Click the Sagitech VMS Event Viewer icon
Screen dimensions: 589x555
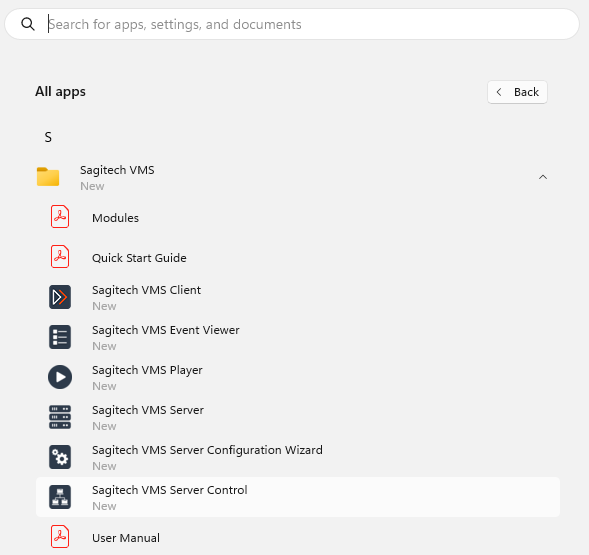click(x=60, y=337)
